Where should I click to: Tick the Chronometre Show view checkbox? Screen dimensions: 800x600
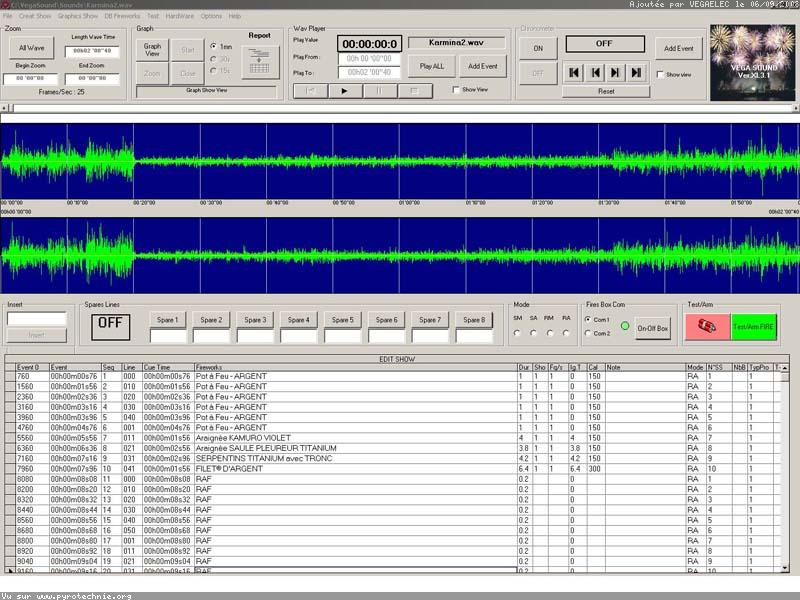point(660,74)
